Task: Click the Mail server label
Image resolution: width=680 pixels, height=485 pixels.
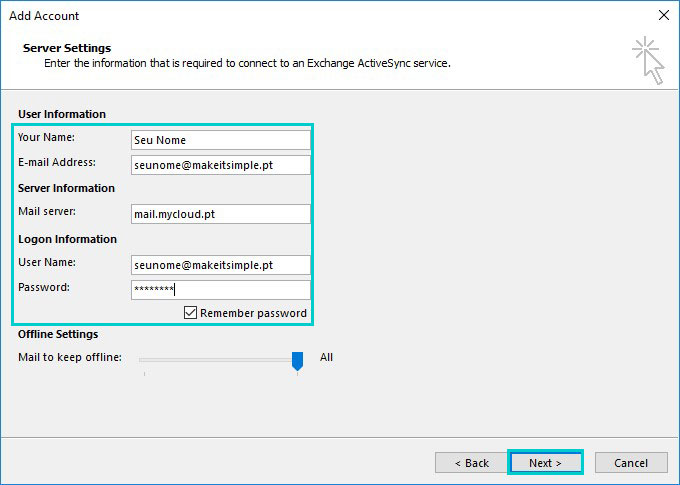Action: (47, 211)
